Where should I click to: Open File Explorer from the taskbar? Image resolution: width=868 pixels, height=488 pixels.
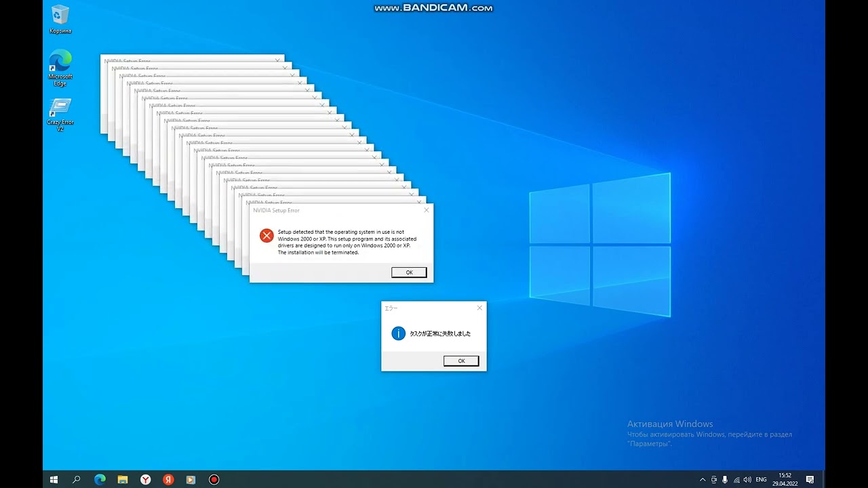[123, 479]
